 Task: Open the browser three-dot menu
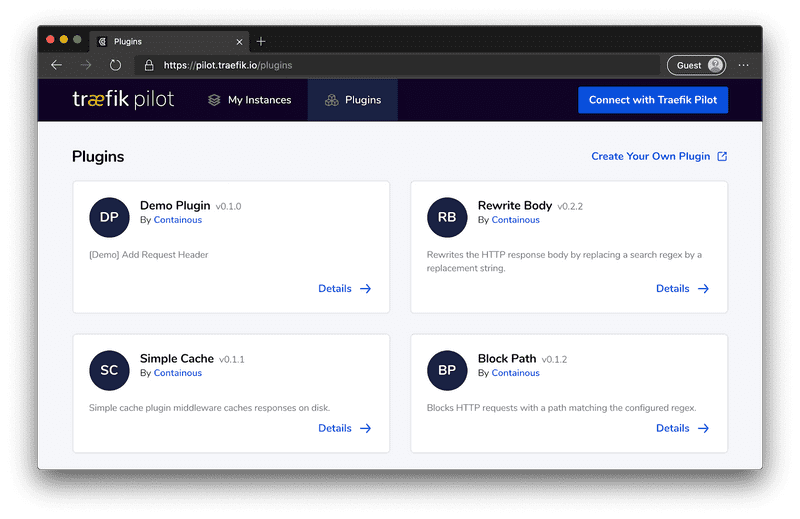[743, 65]
